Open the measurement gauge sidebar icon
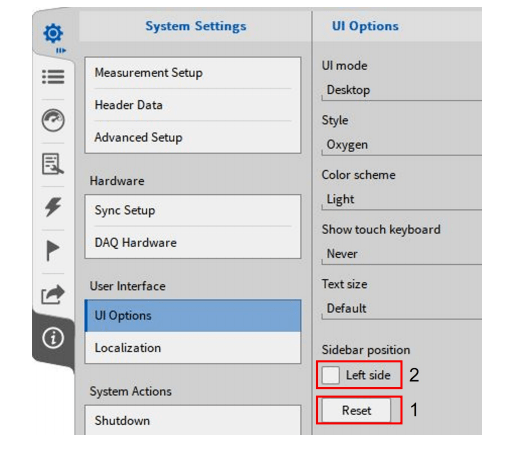The height and width of the screenshot is (452, 507). pyautogui.click(x=53, y=120)
